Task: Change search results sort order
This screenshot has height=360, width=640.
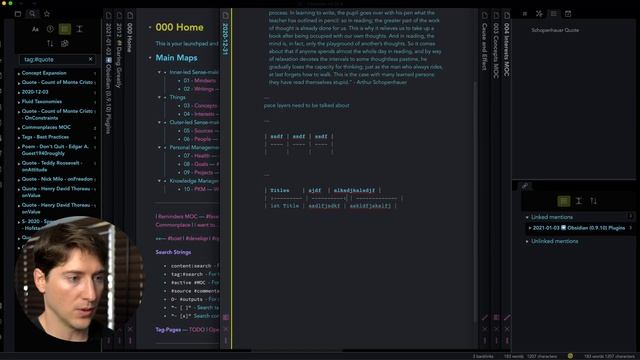Action: tap(50, 43)
